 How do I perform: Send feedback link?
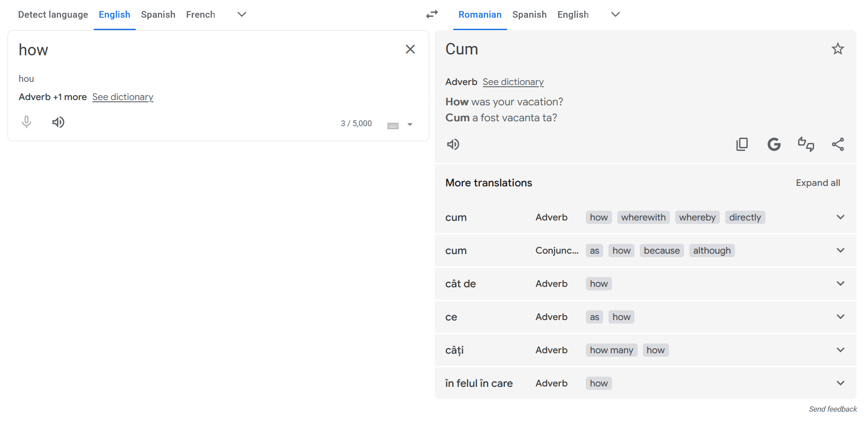(833, 409)
